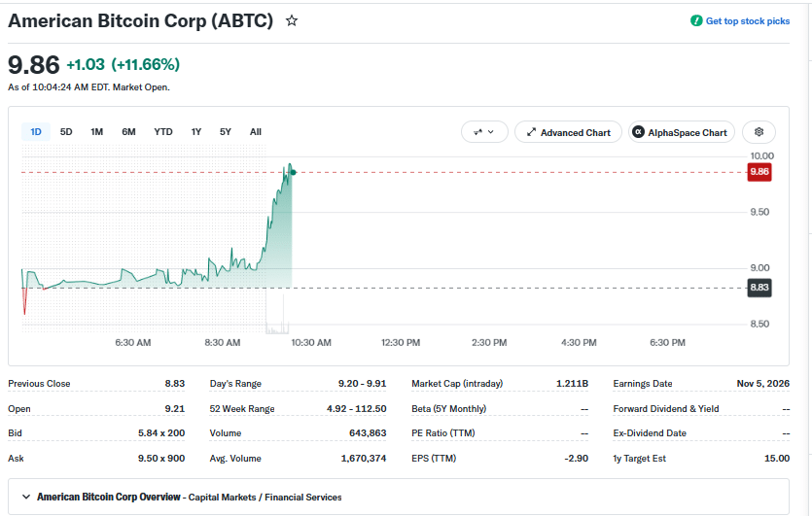Viewport: 812px width, 516px height.
Task: Star ABTC to add to watchlist
Action: tap(292, 20)
